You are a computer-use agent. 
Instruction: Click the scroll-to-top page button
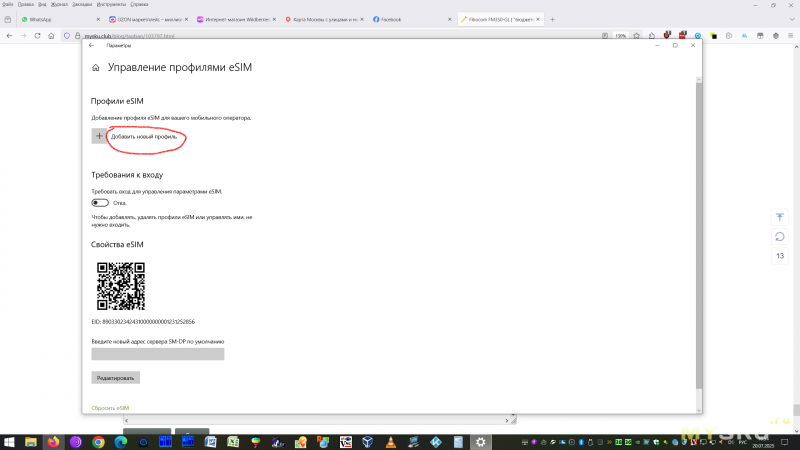pyautogui.click(x=780, y=217)
